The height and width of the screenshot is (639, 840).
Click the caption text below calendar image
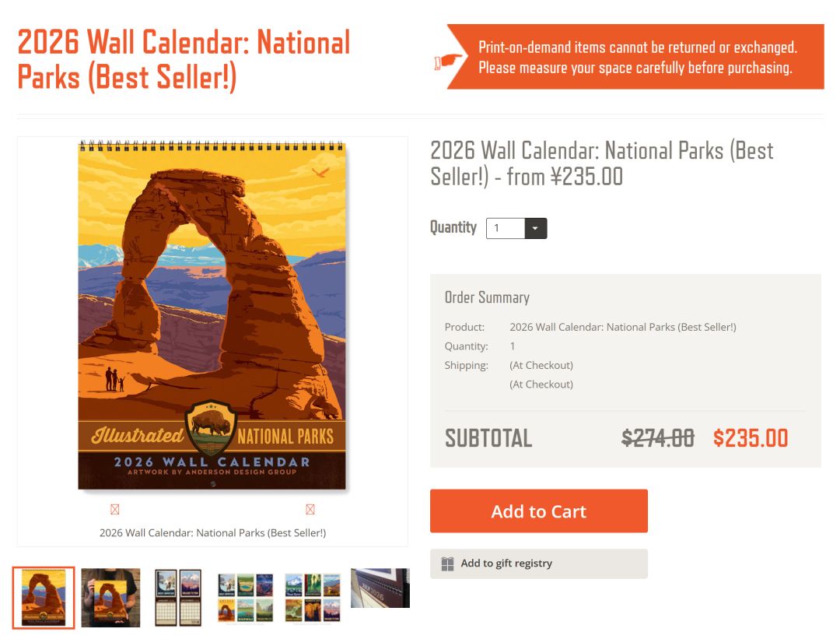pos(212,533)
